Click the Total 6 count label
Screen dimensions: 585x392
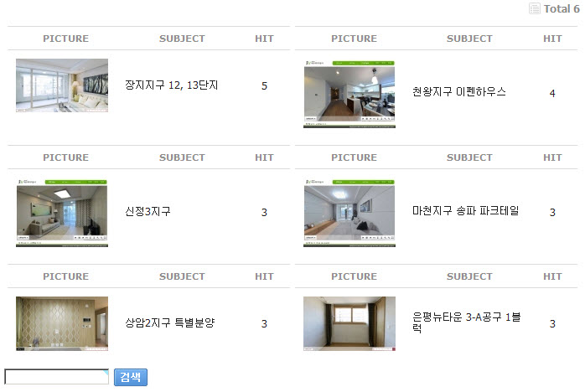[x=562, y=8]
